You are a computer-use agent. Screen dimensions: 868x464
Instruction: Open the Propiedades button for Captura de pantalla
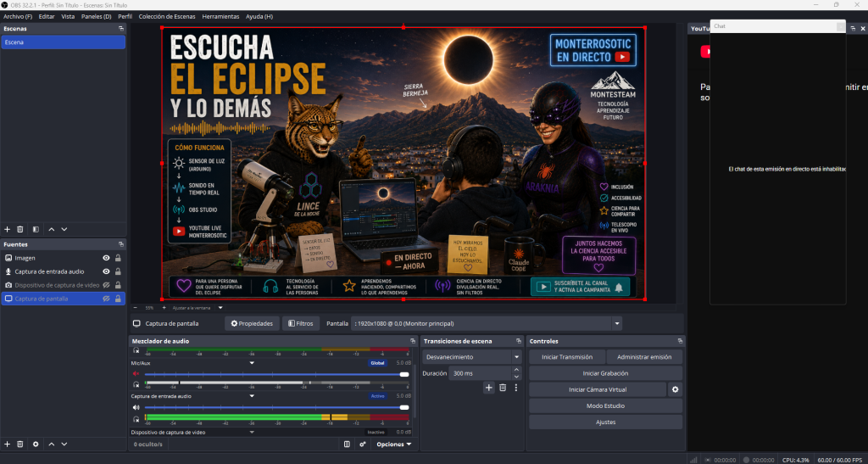point(251,323)
